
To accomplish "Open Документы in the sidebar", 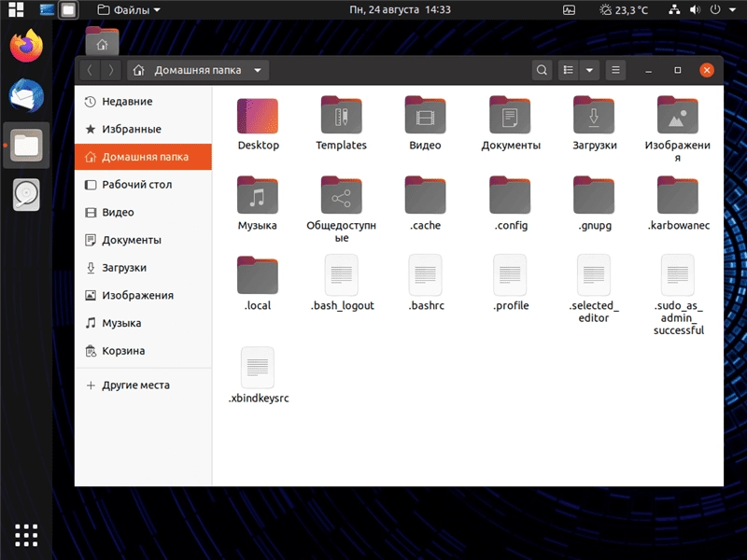I will [x=143, y=240].
